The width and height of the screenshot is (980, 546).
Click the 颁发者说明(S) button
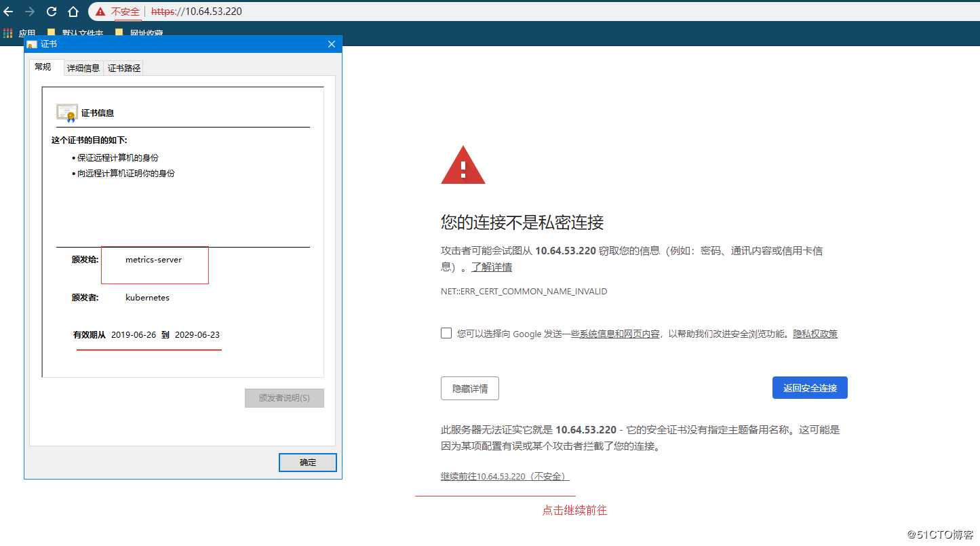[284, 398]
